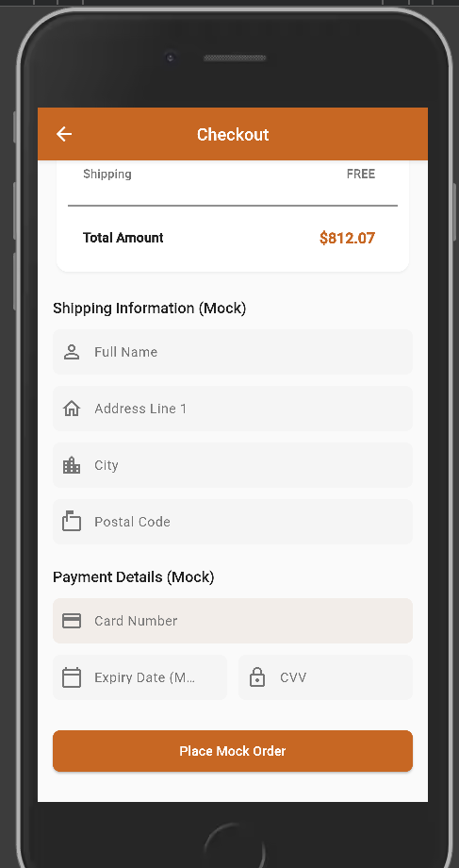Click the mailbox icon beside Postal Code
The width and height of the screenshot is (459, 868).
[72, 522]
